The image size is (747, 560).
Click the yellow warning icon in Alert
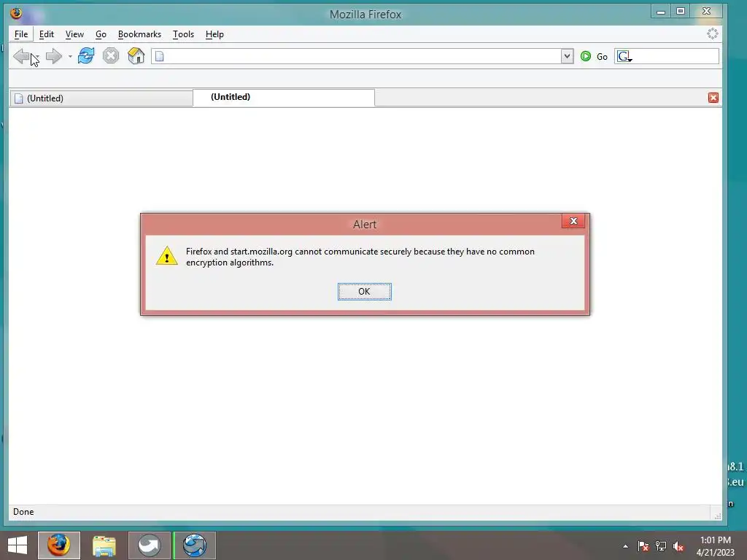point(167,256)
